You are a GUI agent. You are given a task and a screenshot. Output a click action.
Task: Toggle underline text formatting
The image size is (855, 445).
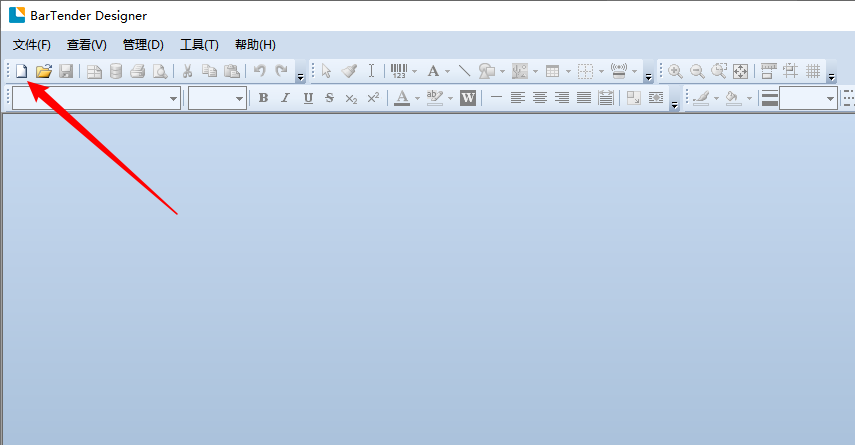(307, 98)
